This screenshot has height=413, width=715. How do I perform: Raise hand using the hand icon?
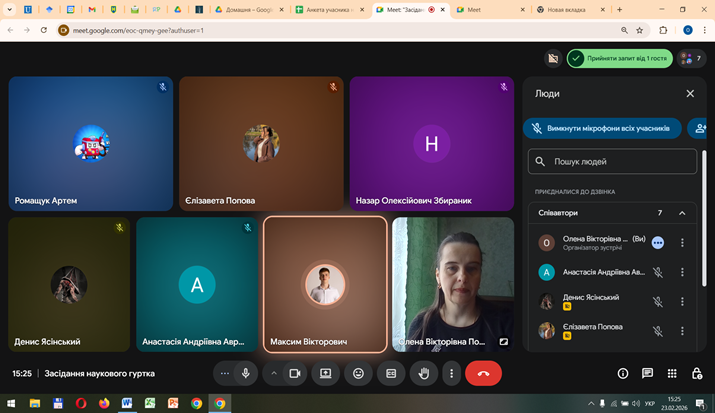(x=423, y=373)
